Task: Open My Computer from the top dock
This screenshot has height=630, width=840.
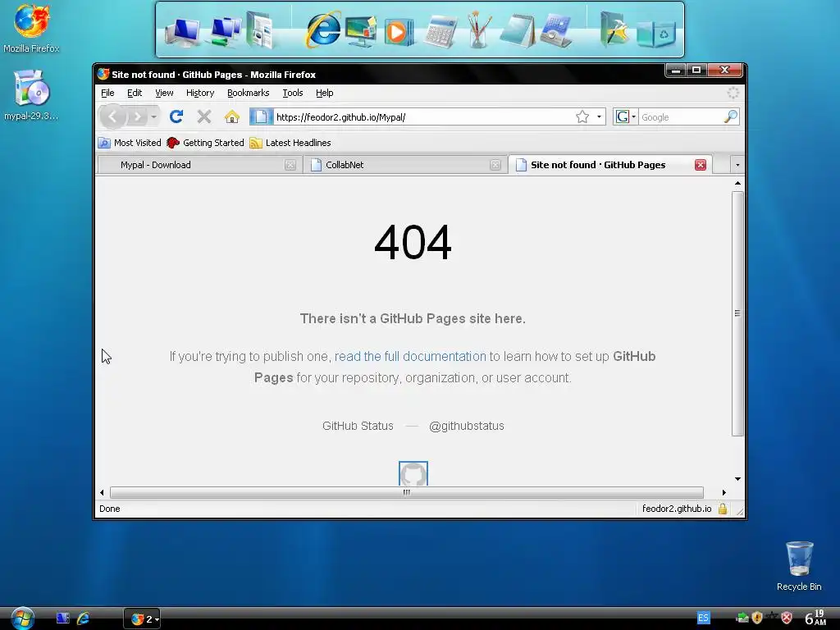Action: click(183, 31)
